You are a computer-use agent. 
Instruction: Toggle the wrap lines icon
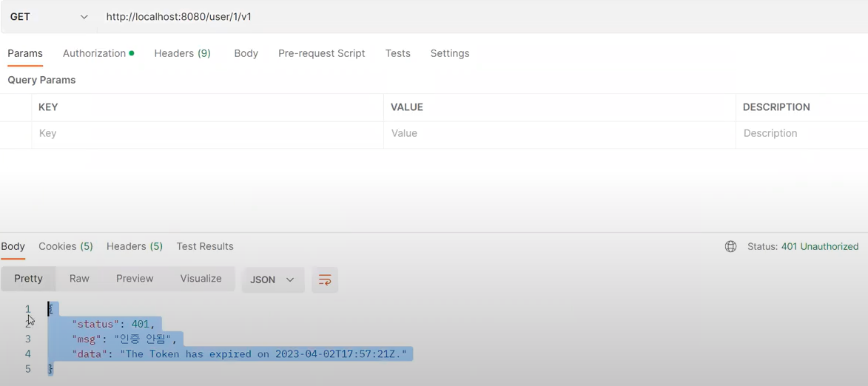(x=325, y=280)
